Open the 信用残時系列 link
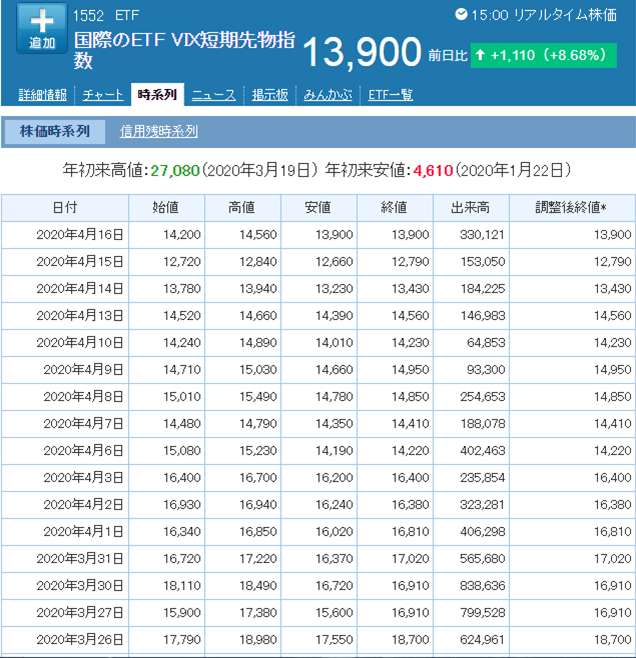 pos(159,132)
